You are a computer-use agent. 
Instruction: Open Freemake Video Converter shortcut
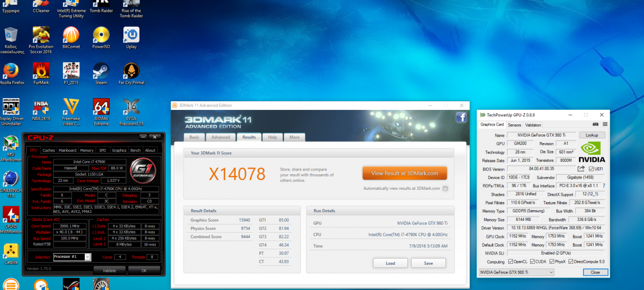[71, 107]
